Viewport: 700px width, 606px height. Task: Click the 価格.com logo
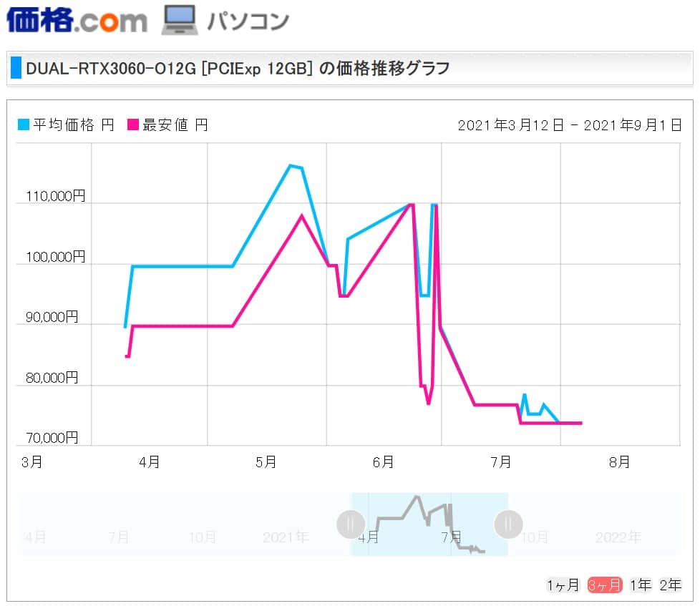point(77,21)
